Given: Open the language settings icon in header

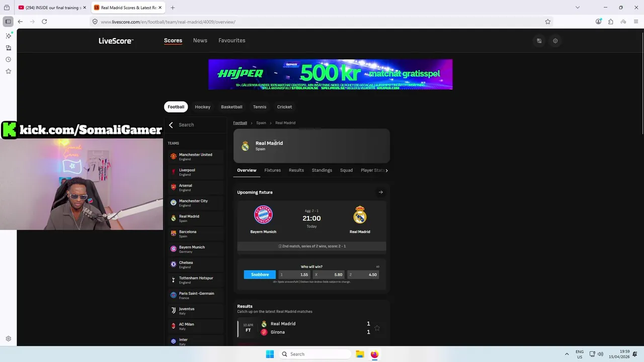Looking at the screenshot, I should 539,41.
